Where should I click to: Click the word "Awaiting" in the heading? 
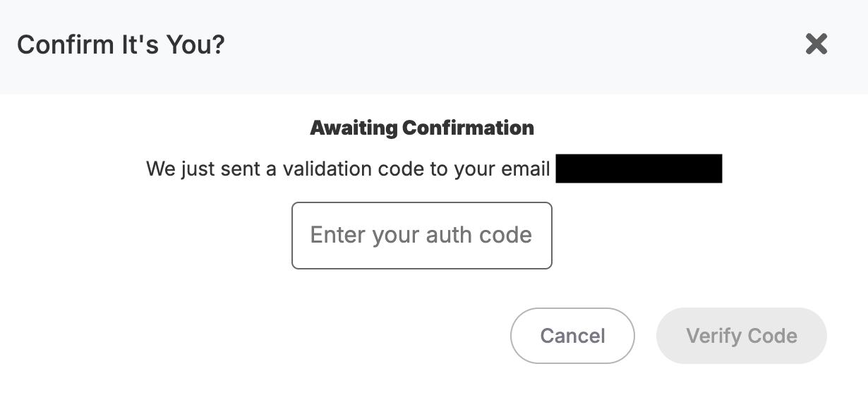[x=354, y=128]
